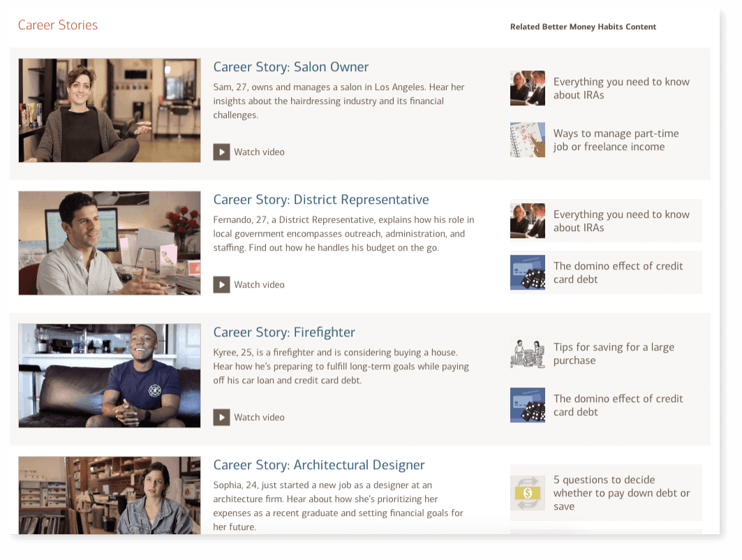Open the District Representative video thumbnail
742x560 pixels.
pos(110,243)
